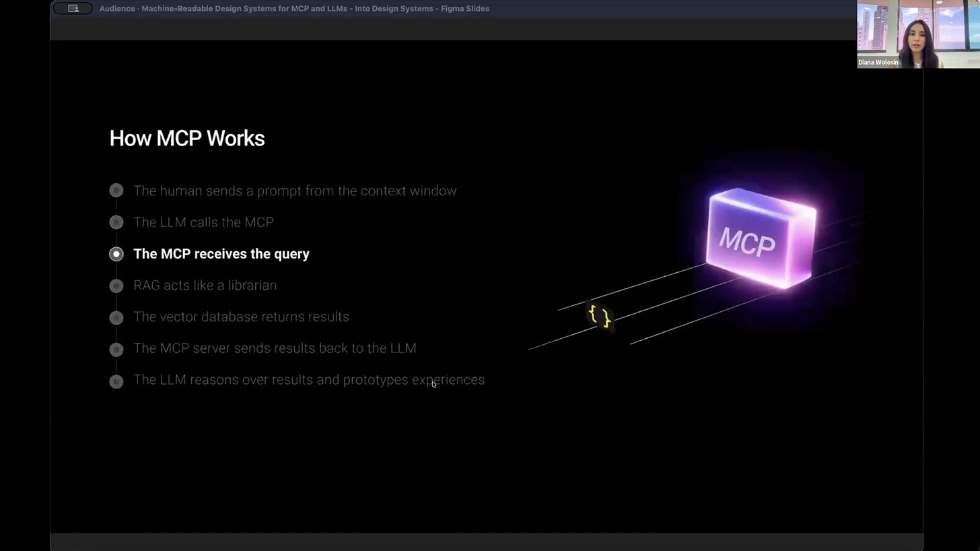The width and height of the screenshot is (980, 551).
Task: Click the yellow curly braces icon
Action: click(600, 316)
